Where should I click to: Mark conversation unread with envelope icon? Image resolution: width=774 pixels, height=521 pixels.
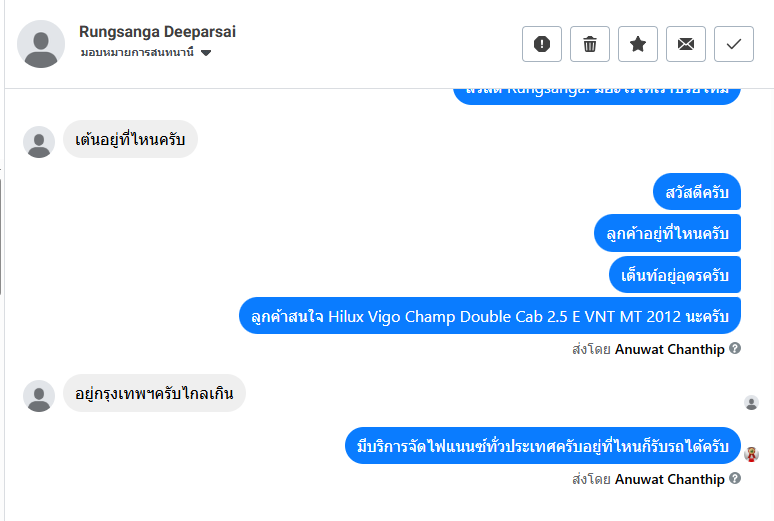[x=686, y=44]
